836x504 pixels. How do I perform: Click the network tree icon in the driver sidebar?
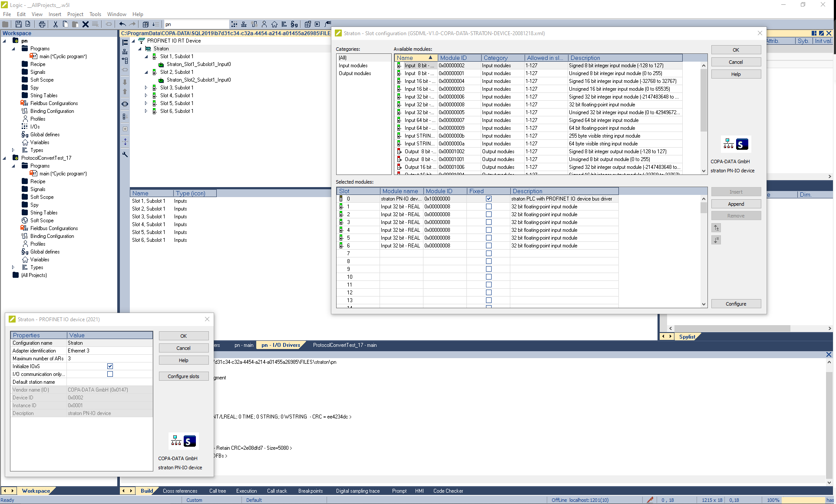[x=125, y=52]
